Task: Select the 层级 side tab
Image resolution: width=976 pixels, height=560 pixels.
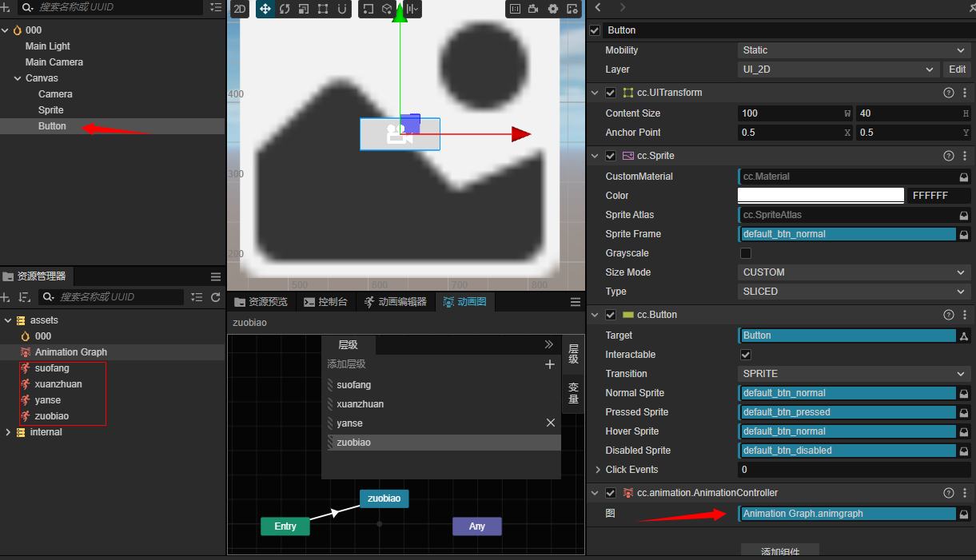Action: click(x=573, y=354)
